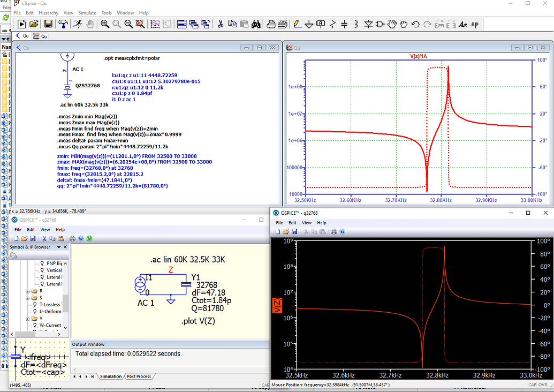Expand the R folder in Symbol & IP Browser
This screenshot has width=554, height=392.
[x=27, y=291]
